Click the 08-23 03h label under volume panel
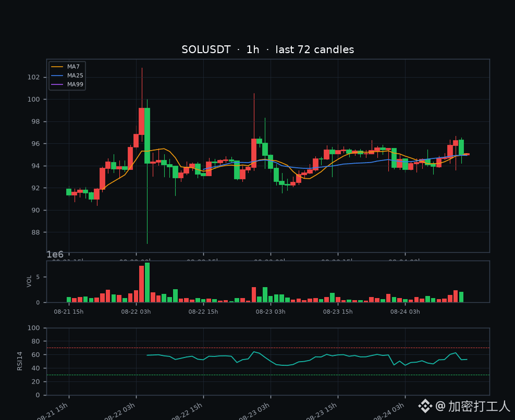 click(x=271, y=312)
